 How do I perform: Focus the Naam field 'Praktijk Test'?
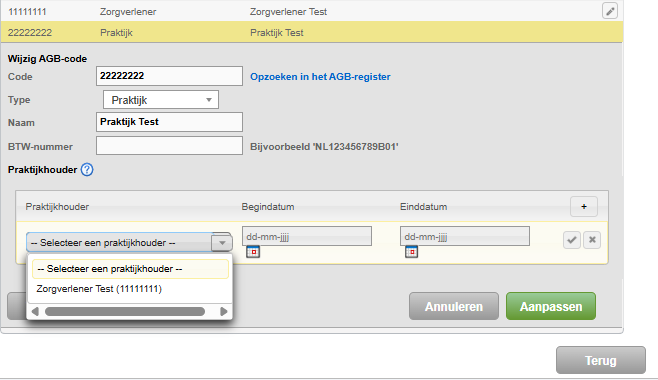169,122
